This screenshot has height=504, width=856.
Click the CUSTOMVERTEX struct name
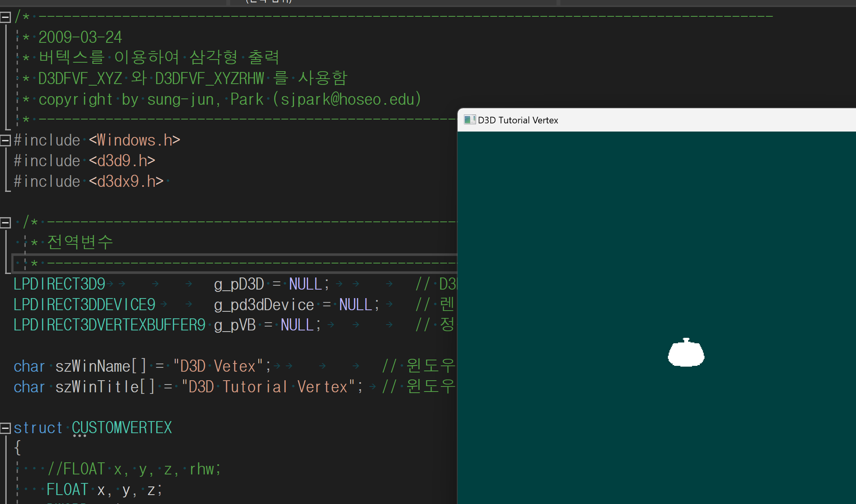(x=122, y=428)
